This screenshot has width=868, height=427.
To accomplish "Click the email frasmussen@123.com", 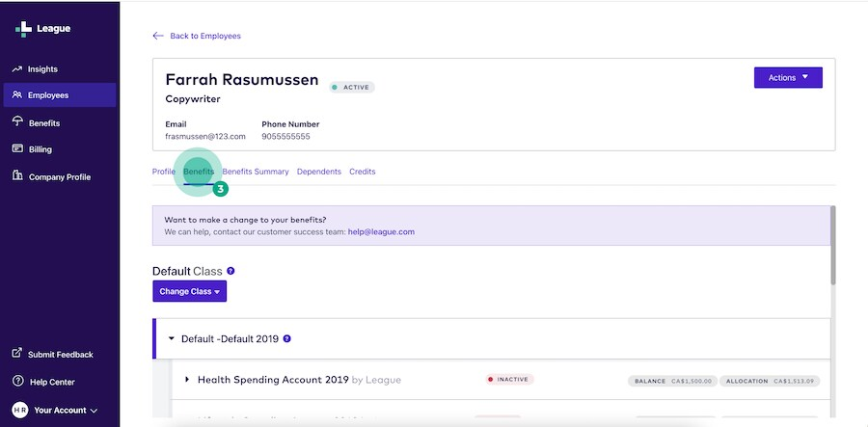I will tap(205, 137).
